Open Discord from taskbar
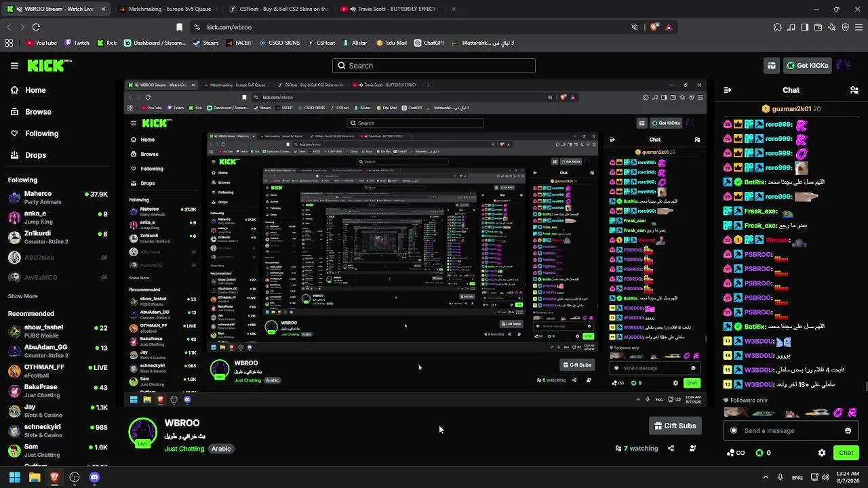 coord(94,477)
